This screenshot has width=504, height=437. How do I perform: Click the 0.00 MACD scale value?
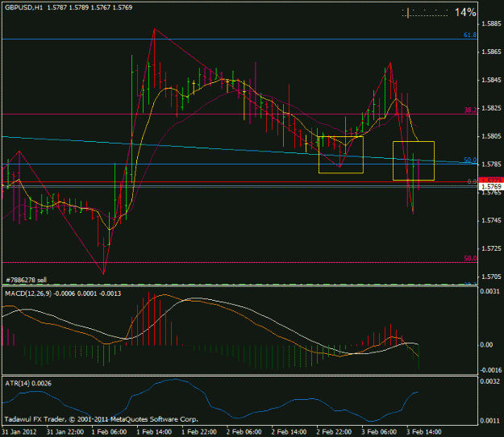coord(486,344)
